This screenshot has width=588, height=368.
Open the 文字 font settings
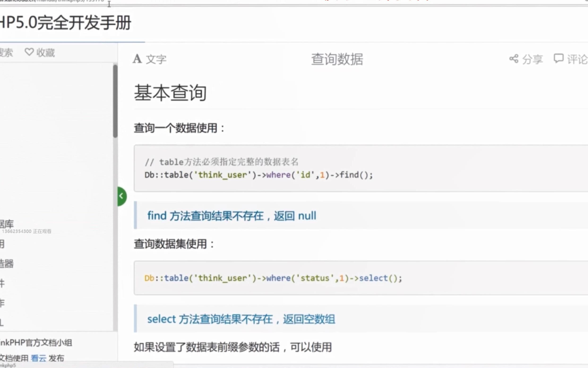tap(156, 59)
